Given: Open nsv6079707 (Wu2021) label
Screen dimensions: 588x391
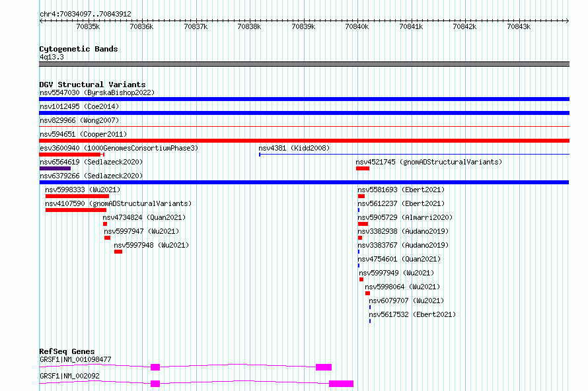Looking at the screenshot, I should (406, 301).
